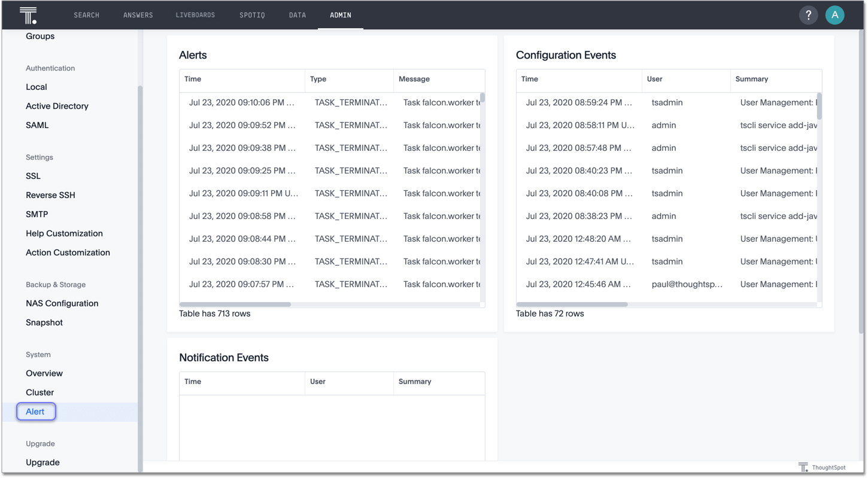
Task: Open Overview under the System section
Action: tap(44, 373)
